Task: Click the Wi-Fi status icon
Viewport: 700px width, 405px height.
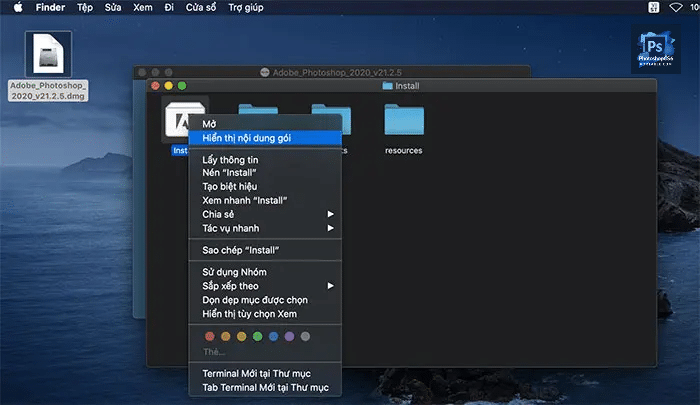Action: tap(675, 8)
